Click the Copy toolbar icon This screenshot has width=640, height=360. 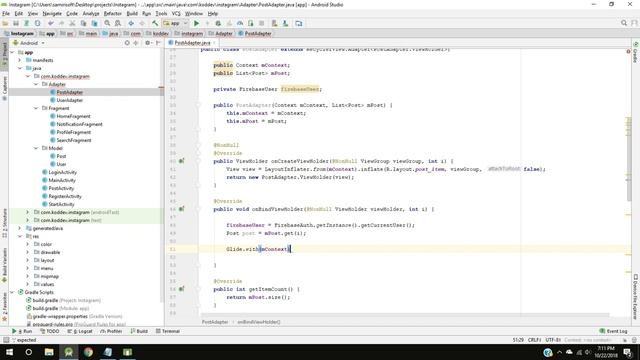click(x=83, y=23)
